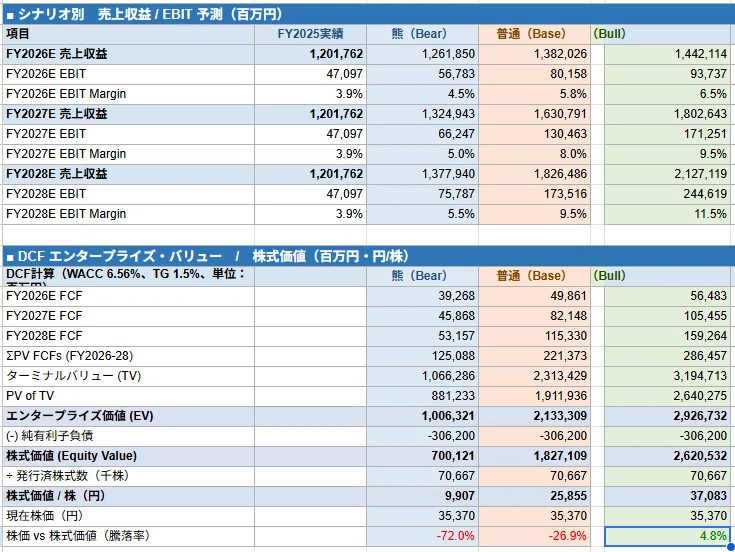Screen dimensions: 735x552
Task: Select the 株式価値 / 株（円）row label
Action: (x=56, y=496)
